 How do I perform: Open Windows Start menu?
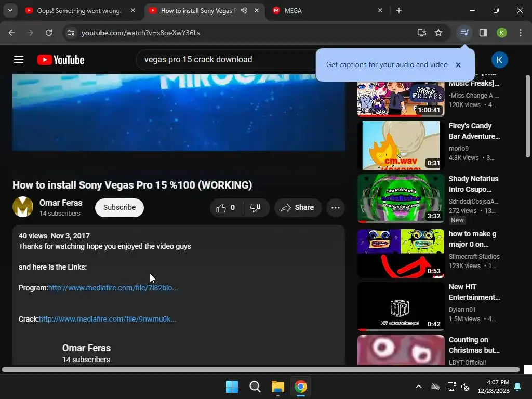coord(232,387)
